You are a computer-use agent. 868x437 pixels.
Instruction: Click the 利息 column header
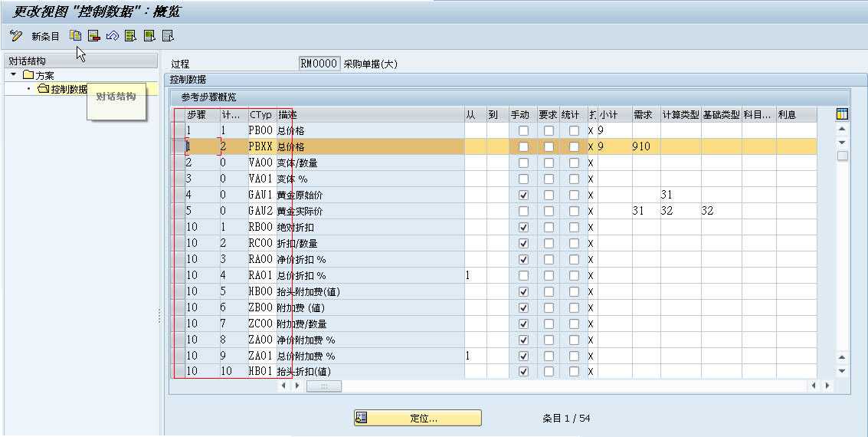pos(796,115)
